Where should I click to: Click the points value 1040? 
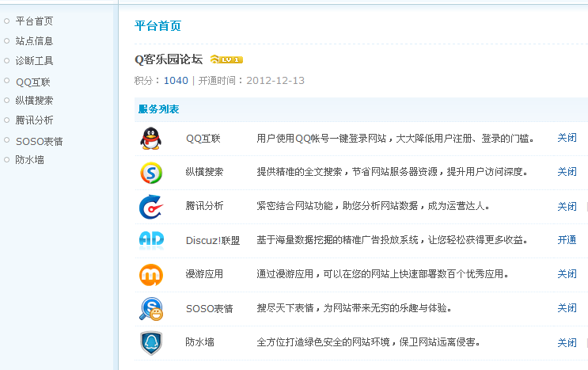pyautogui.click(x=176, y=81)
